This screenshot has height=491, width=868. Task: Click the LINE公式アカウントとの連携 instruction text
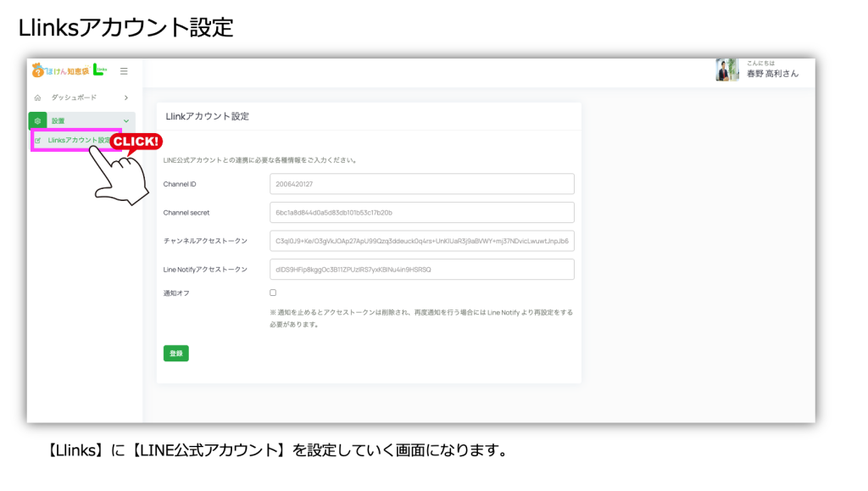tap(260, 160)
